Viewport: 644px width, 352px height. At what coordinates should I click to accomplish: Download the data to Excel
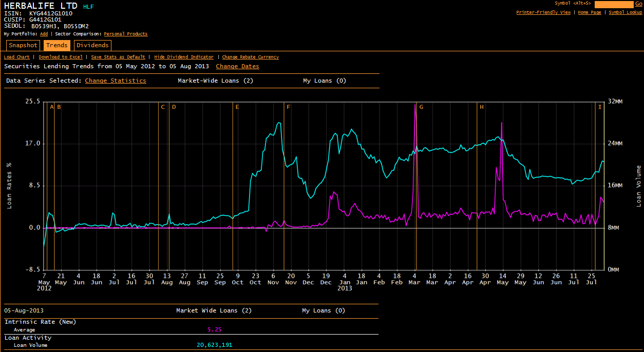[61, 57]
